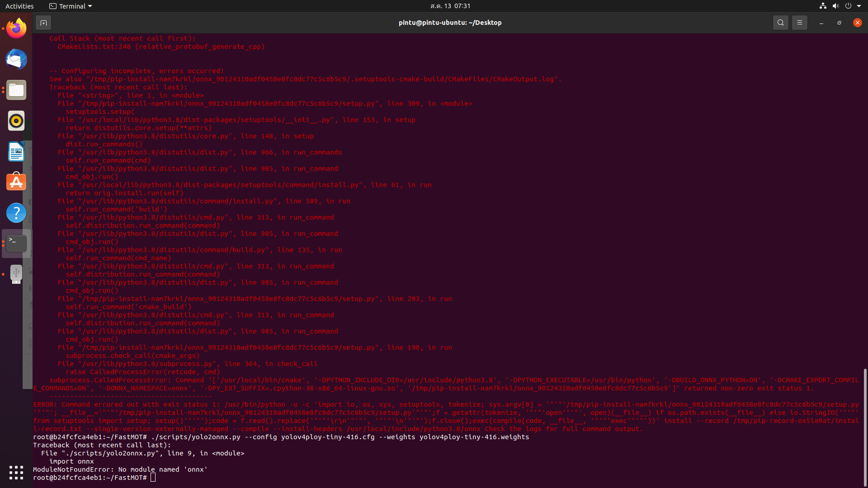
Task: Launch Firefox from the dock
Action: click(16, 28)
